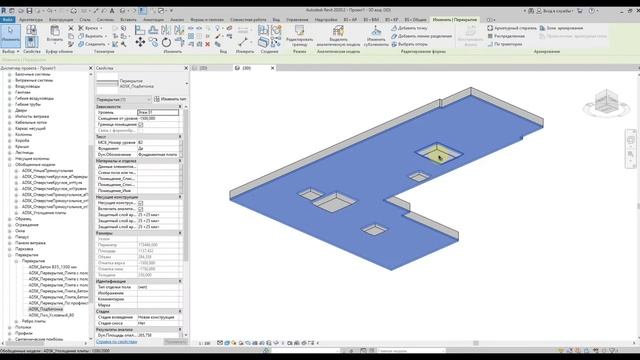Toggle Room Bounding (Граница помещения) checkbox
Viewport: 640px width, 360px height.
click(141, 124)
